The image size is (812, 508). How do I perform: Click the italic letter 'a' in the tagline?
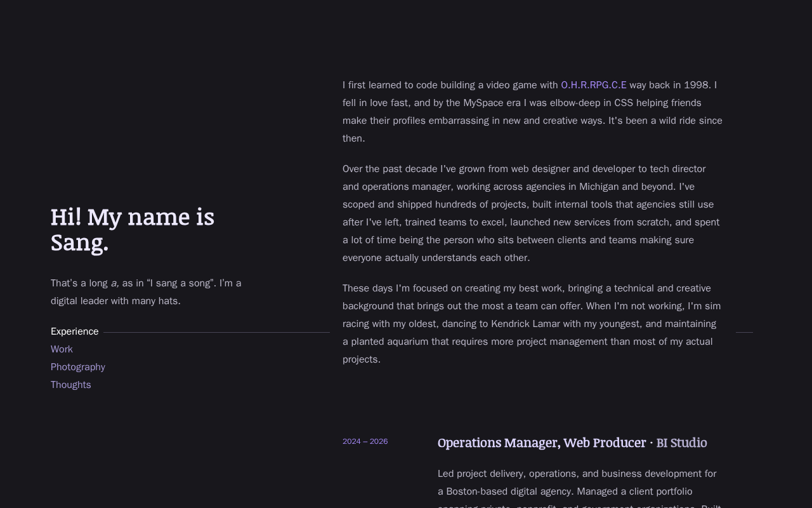(x=114, y=283)
